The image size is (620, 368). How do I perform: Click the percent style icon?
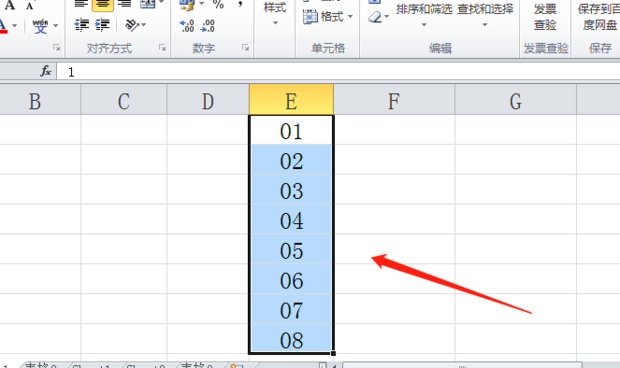(x=218, y=5)
